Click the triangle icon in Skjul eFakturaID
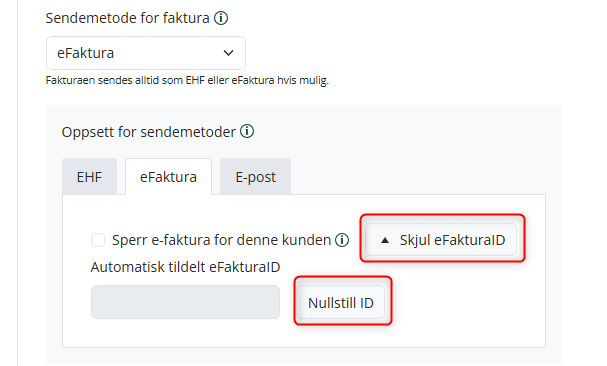The height and width of the screenshot is (366, 607). pyautogui.click(x=384, y=241)
